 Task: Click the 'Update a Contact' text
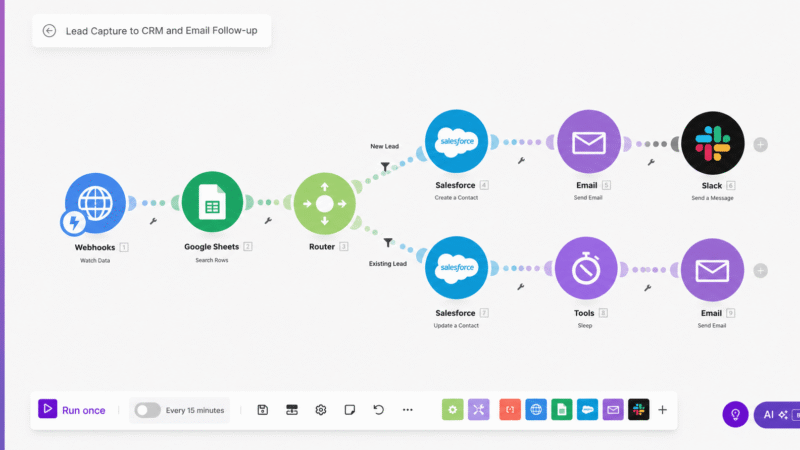456,326
